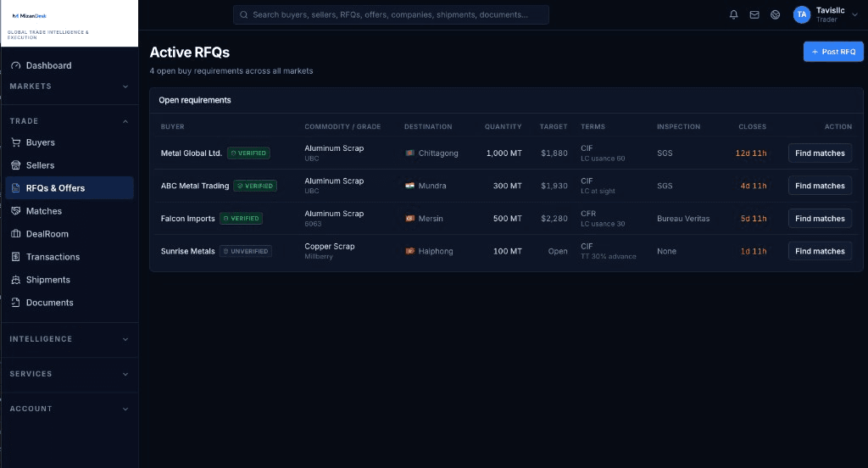Viewport: 868px width, 468px height.
Task: Click the MizanDesk logo
Action: tap(30, 16)
